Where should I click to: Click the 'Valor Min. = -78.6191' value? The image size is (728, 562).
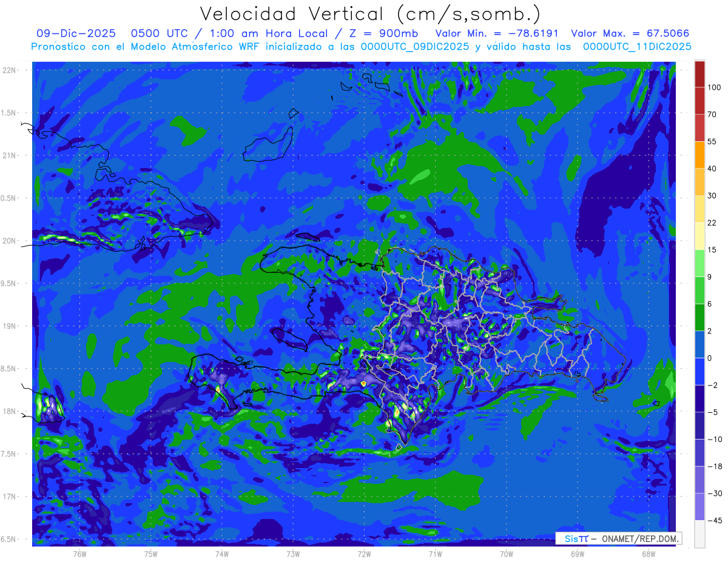(497, 34)
